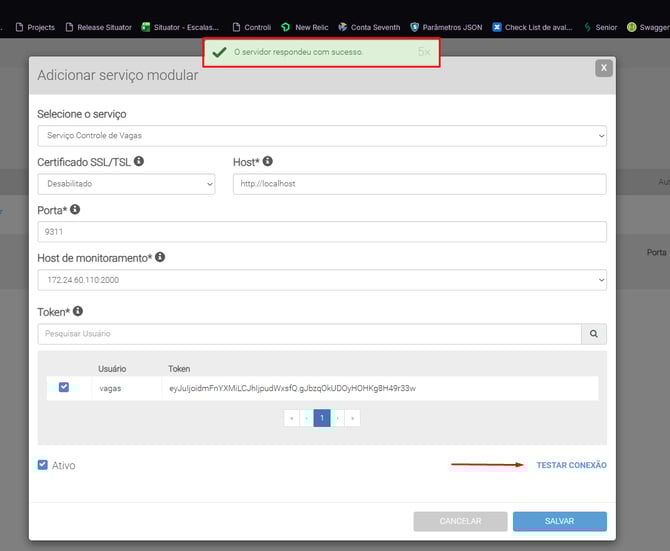
Task: Click the info icon next to Porta
Action: pyautogui.click(x=75, y=210)
